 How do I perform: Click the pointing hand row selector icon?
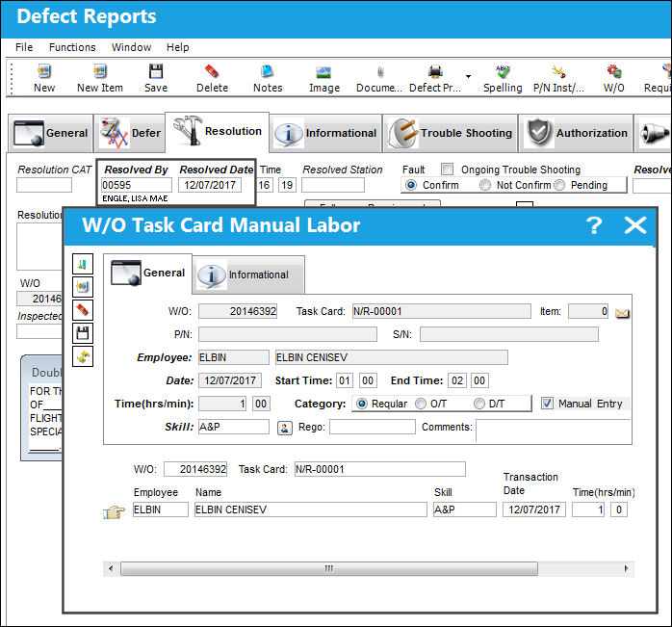pos(114,511)
